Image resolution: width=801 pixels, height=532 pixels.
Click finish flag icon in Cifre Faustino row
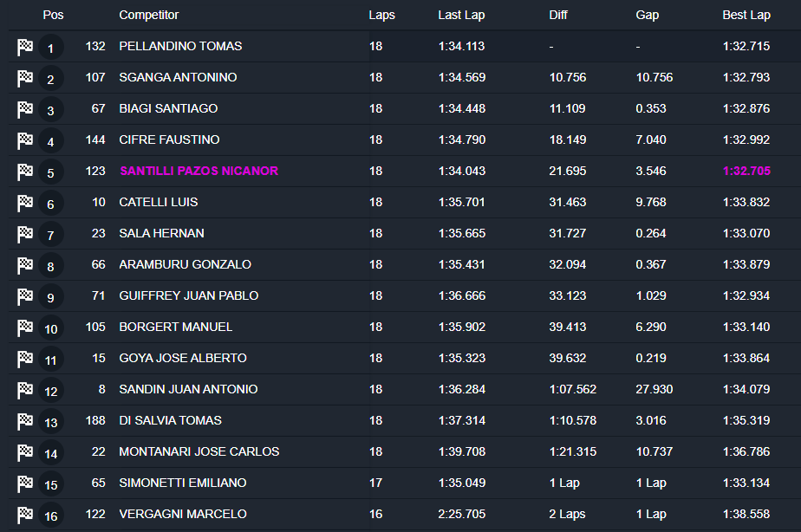point(25,141)
